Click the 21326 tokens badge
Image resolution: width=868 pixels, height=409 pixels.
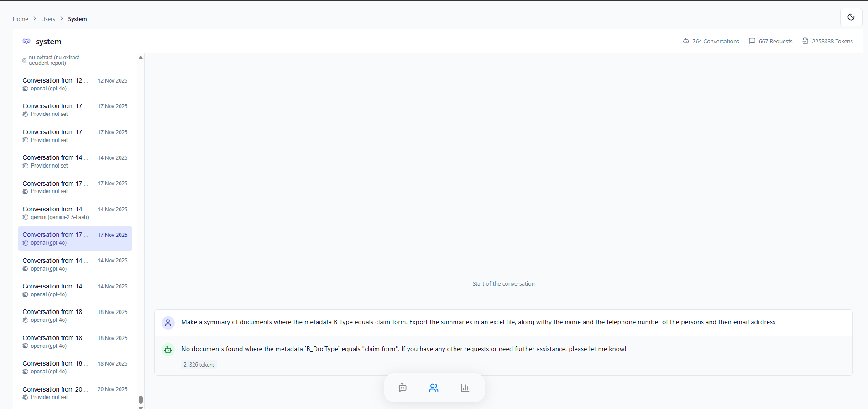[199, 365]
